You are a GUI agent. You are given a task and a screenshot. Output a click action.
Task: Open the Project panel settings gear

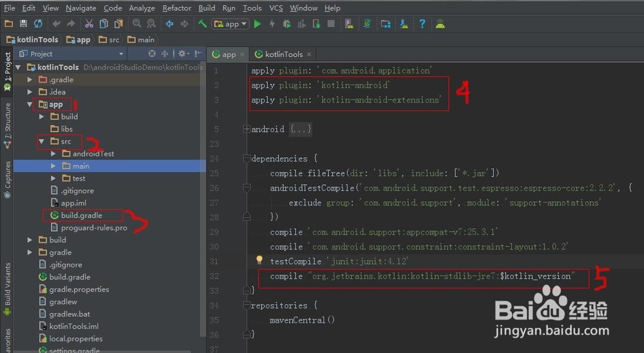coord(183,53)
